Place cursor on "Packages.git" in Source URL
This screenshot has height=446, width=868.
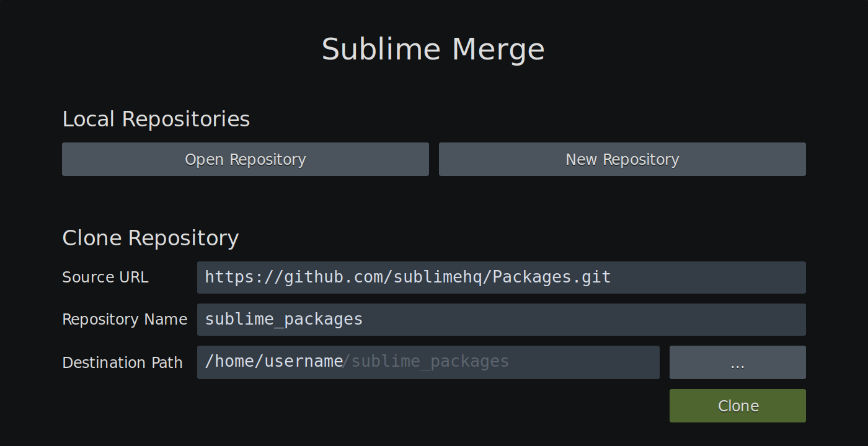[552, 277]
